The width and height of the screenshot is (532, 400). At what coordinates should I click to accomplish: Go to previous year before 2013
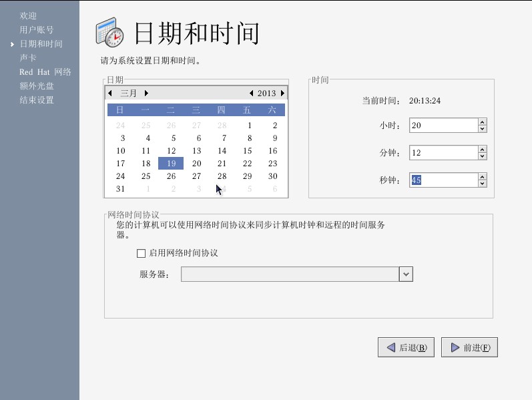251,93
